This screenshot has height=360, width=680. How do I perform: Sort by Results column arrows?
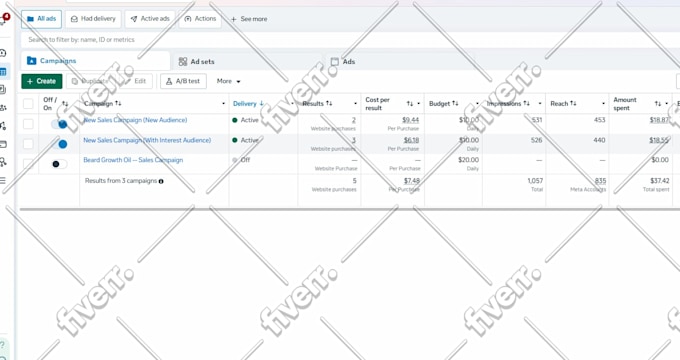[x=329, y=104]
